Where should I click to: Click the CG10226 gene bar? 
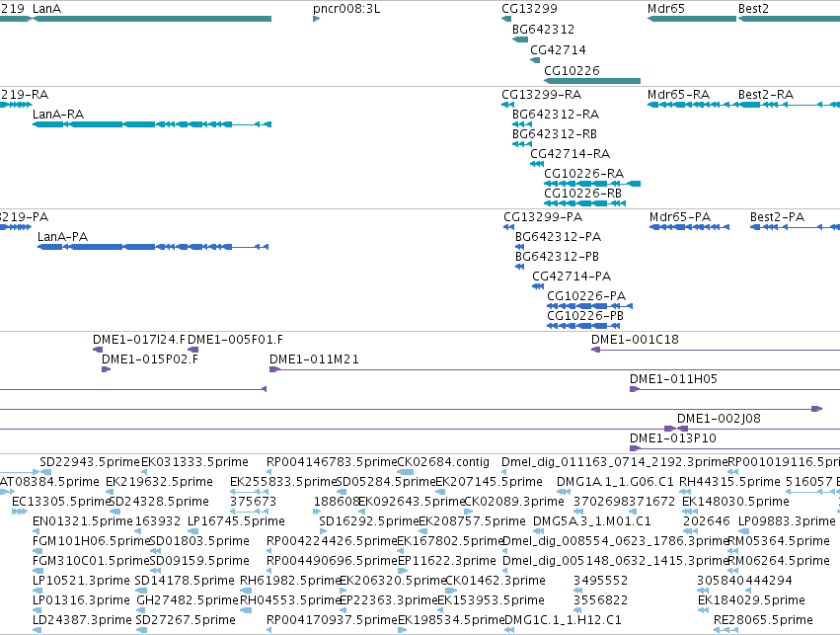pos(592,81)
